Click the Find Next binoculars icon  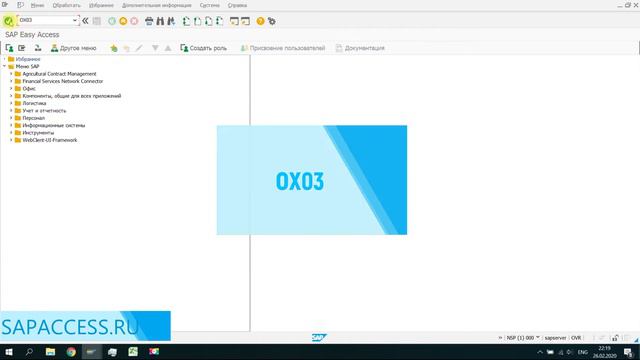tap(171, 21)
